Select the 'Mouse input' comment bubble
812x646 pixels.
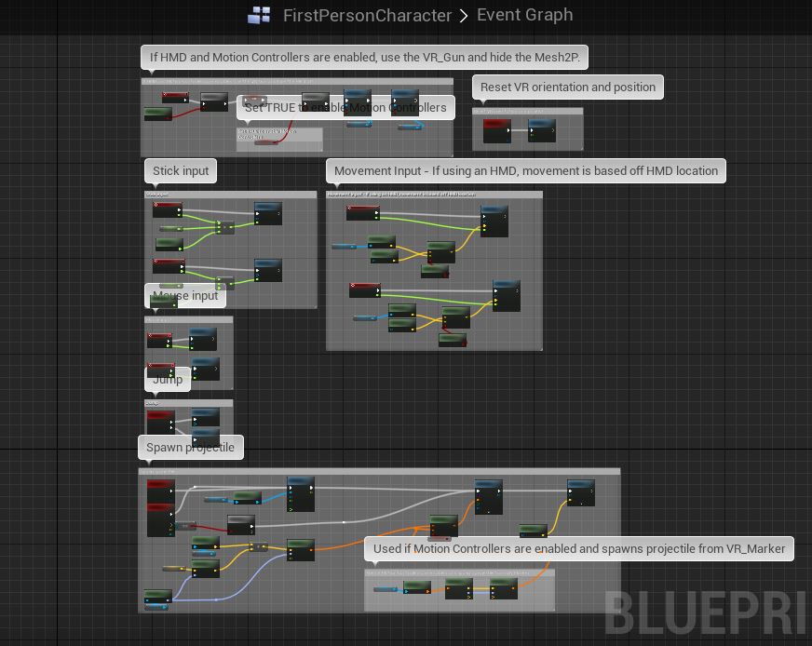tap(185, 296)
